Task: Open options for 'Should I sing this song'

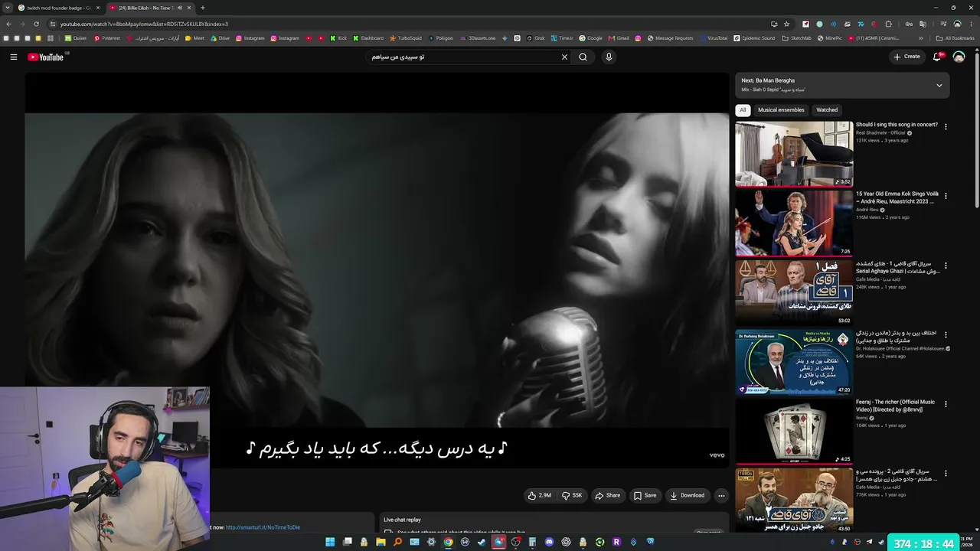Action: [946, 126]
